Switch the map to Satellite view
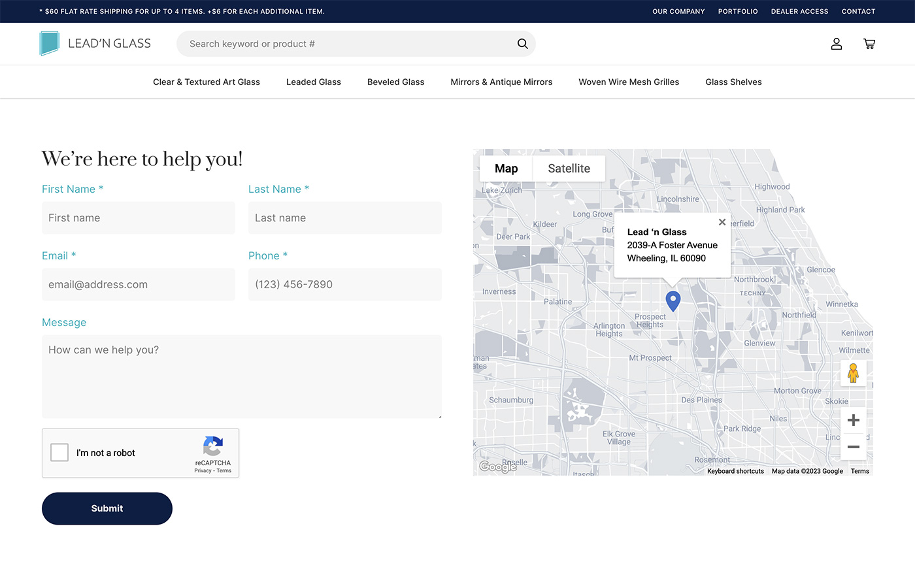The width and height of the screenshot is (915, 588). pyautogui.click(x=569, y=168)
